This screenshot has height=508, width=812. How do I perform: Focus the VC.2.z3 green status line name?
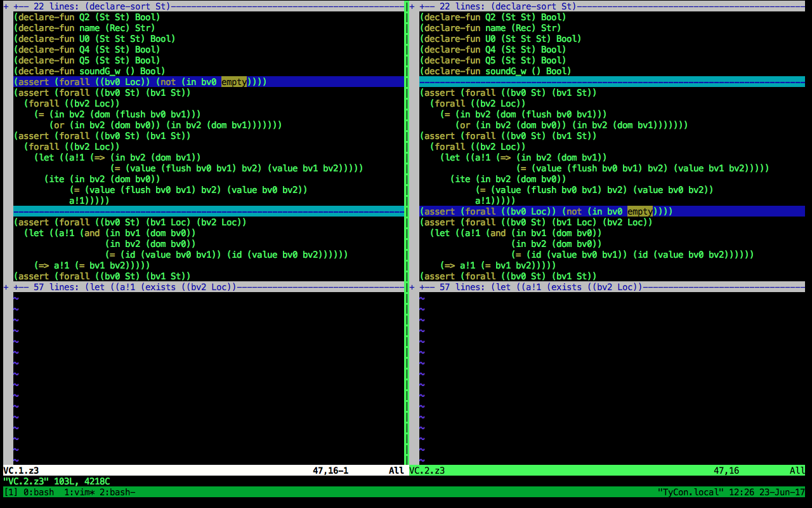point(427,471)
